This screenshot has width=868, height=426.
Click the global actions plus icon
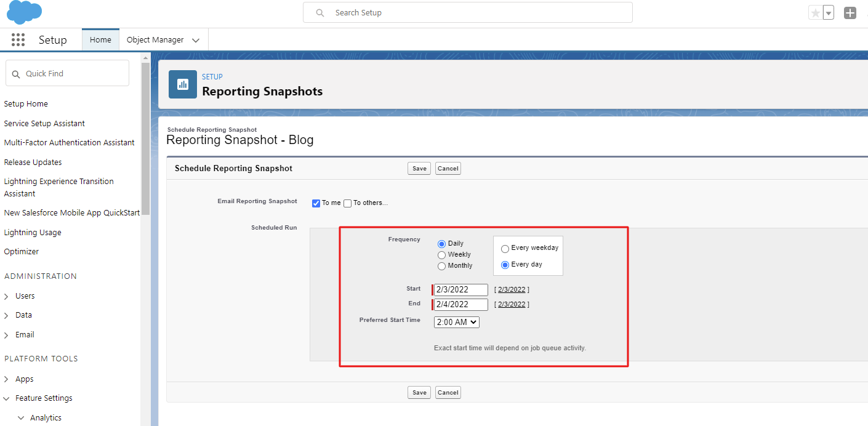coord(850,13)
